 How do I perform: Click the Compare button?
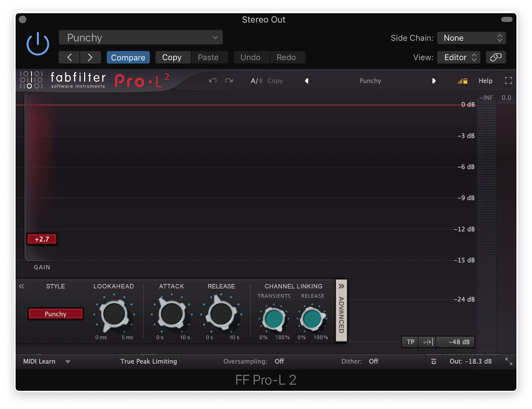click(x=128, y=57)
